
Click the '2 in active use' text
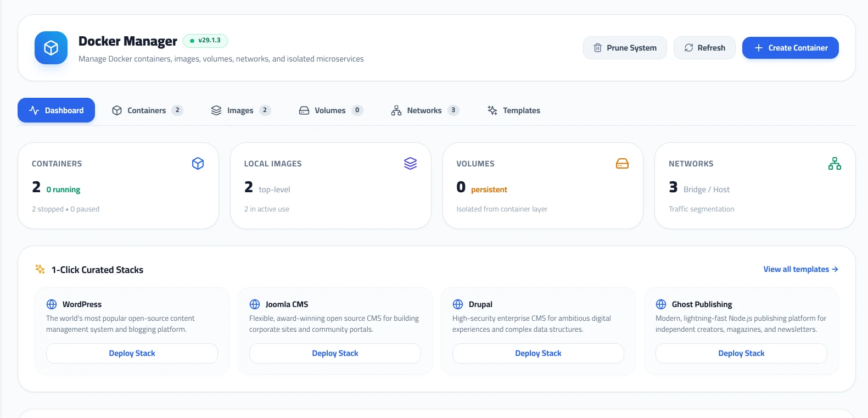[x=267, y=209]
